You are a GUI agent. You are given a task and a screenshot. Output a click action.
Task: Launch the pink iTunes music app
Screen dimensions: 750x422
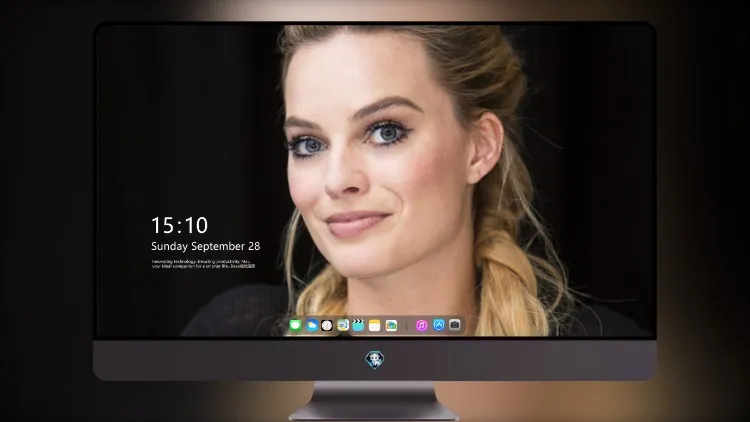coord(421,325)
